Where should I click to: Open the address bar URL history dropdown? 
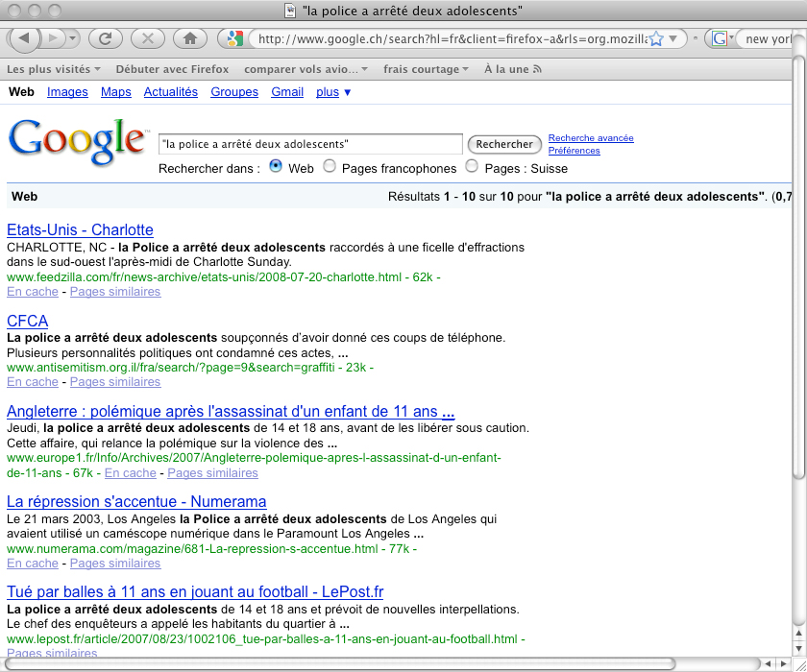tap(672, 39)
